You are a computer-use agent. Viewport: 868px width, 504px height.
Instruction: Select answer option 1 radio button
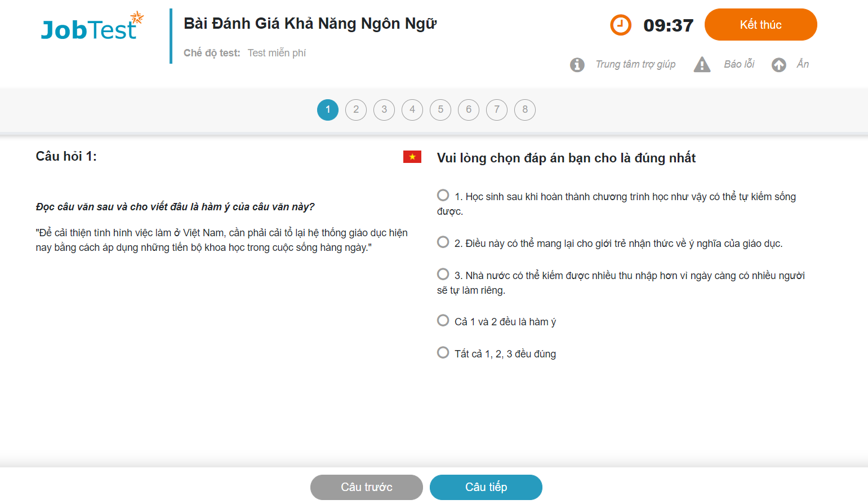[x=443, y=195]
